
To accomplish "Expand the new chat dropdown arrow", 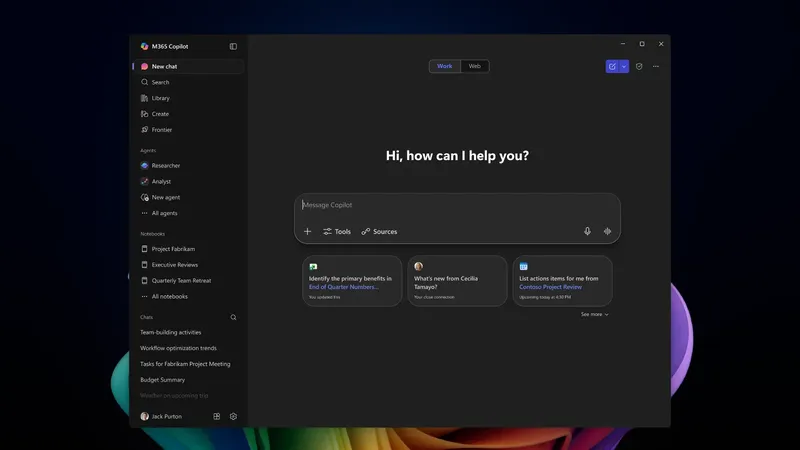I will (x=624, y=66).
